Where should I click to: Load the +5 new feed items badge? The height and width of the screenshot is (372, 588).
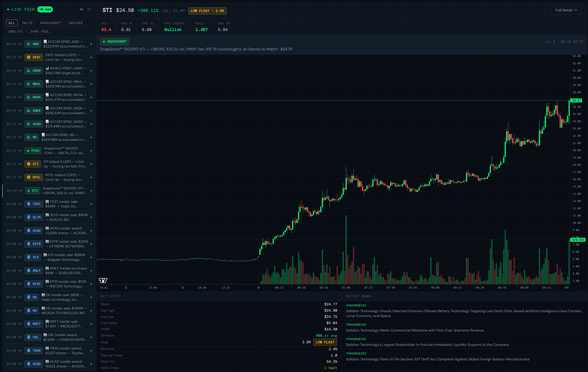[45, 9]
